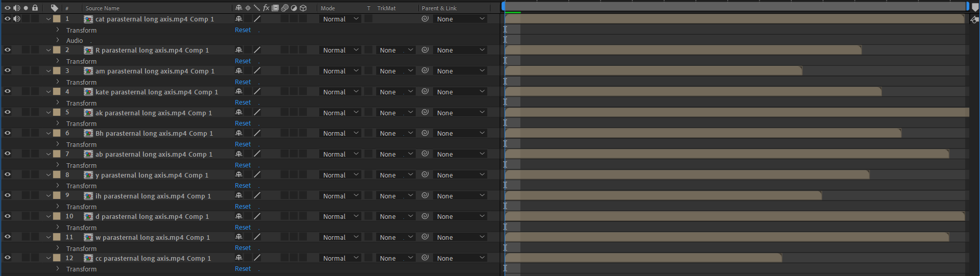Open the TrkMat dropdown for layer 7

pyautogui.click(x=396, y=154)
